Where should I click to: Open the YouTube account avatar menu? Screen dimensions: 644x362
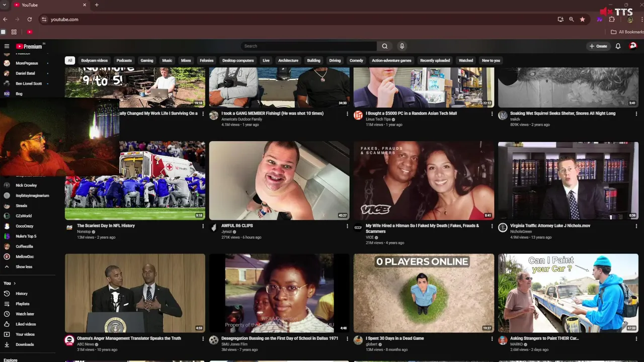pyautogui.click(x=633, y=46)
